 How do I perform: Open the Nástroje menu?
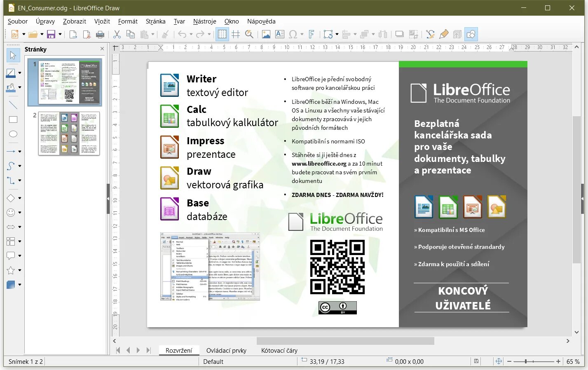(204, 21)
